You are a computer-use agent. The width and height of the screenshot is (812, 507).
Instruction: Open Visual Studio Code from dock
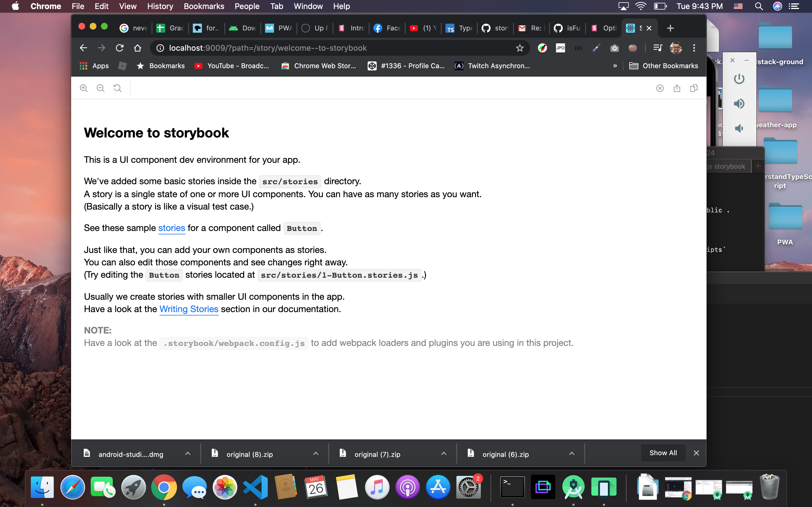coord(255,487)
